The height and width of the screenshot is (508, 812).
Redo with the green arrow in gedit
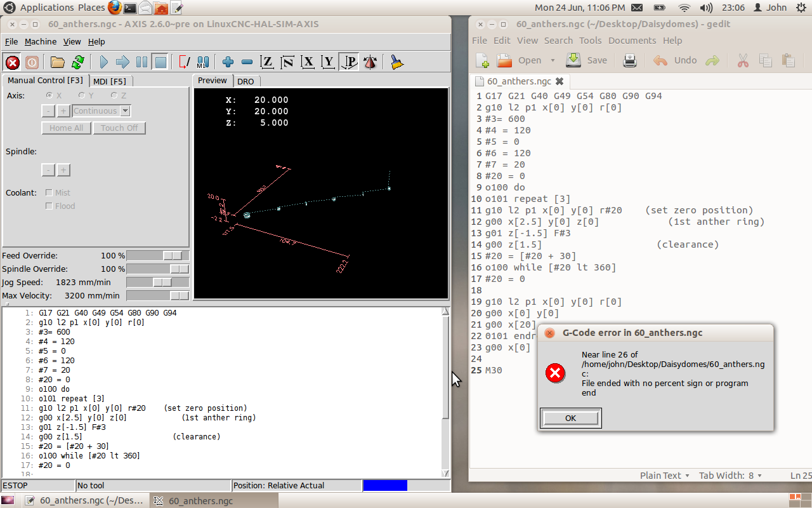tap(712, 60)
